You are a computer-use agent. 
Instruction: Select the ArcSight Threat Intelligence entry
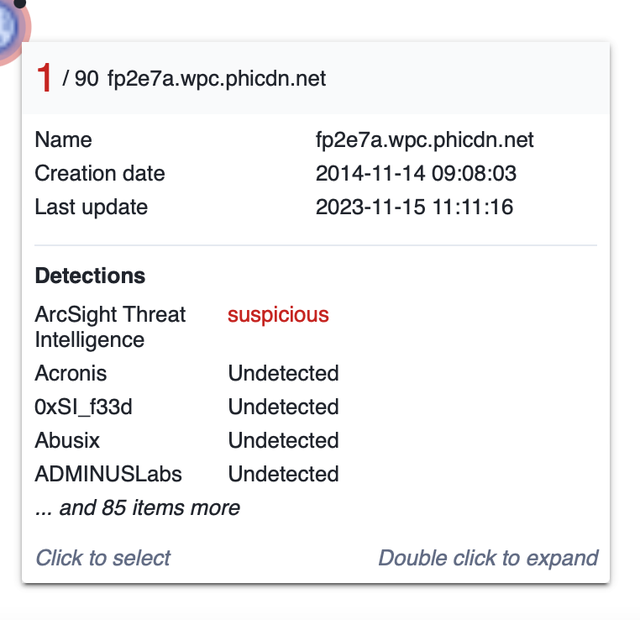coord(110,327)
